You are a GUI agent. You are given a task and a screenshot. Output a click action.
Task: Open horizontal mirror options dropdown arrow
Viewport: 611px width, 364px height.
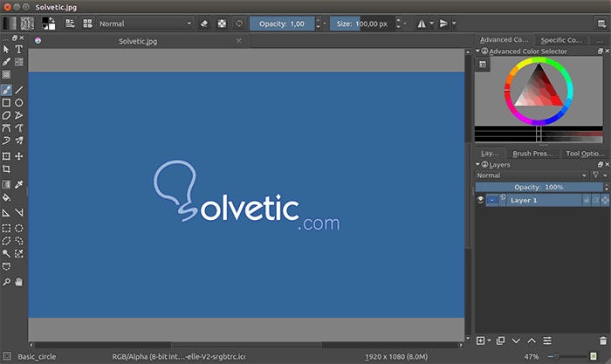click(x=432, y=24)
